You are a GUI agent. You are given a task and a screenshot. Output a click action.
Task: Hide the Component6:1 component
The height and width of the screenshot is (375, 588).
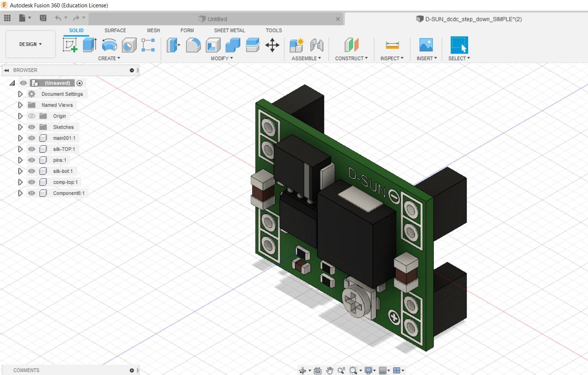point(32,193)
